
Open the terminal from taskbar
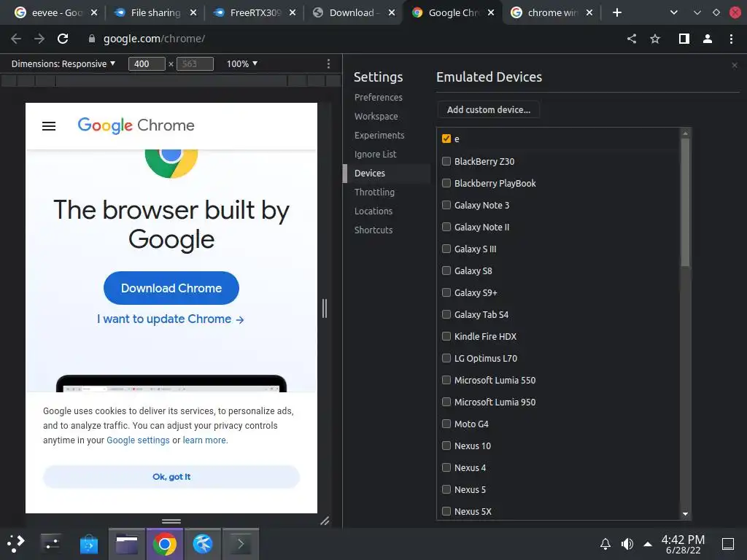pos(241,544)
